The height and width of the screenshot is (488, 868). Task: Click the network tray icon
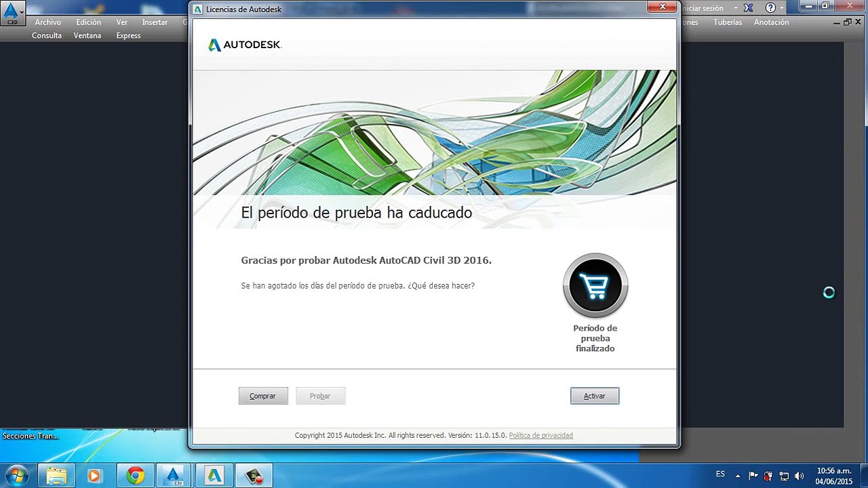784,476
